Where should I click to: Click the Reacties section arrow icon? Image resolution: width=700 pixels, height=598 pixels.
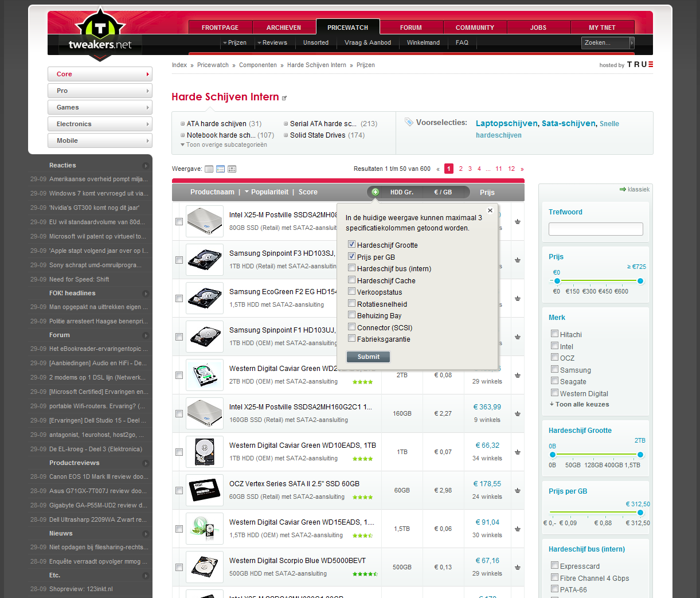[x=146, y=166]
